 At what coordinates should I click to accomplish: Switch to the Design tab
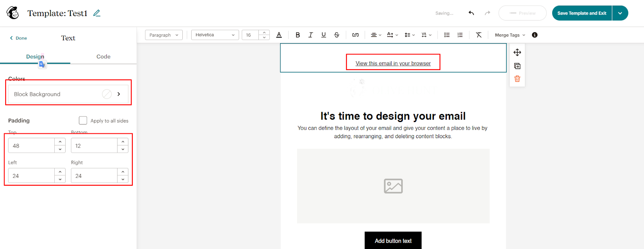tap(35, 56)
